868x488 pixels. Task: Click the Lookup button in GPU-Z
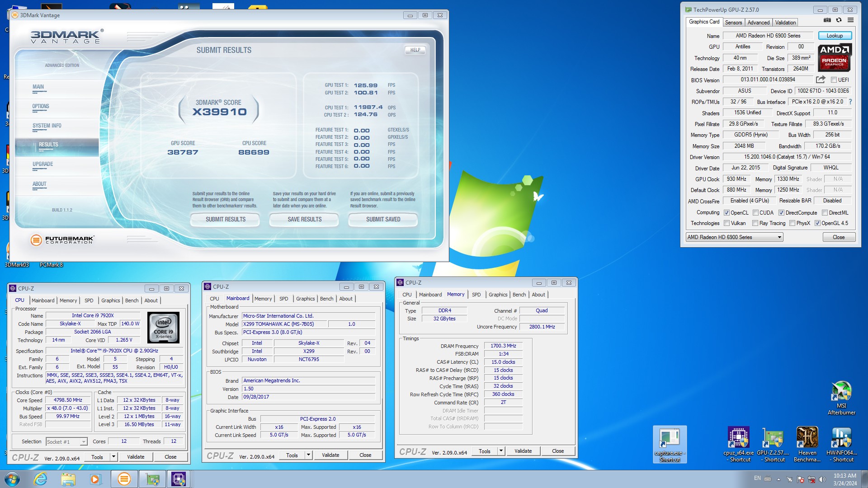[835, 36]
